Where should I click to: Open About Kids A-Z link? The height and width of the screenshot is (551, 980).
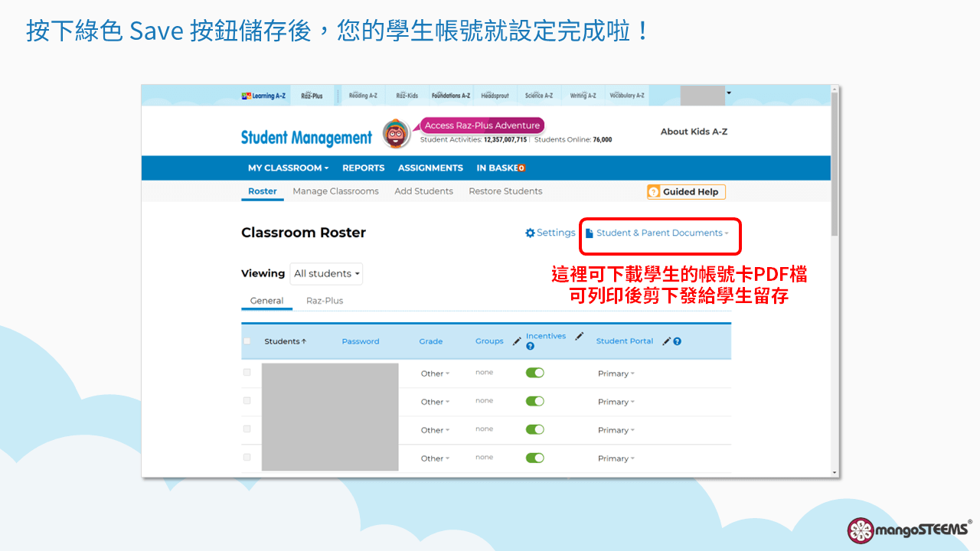click(x=694, y=132)
